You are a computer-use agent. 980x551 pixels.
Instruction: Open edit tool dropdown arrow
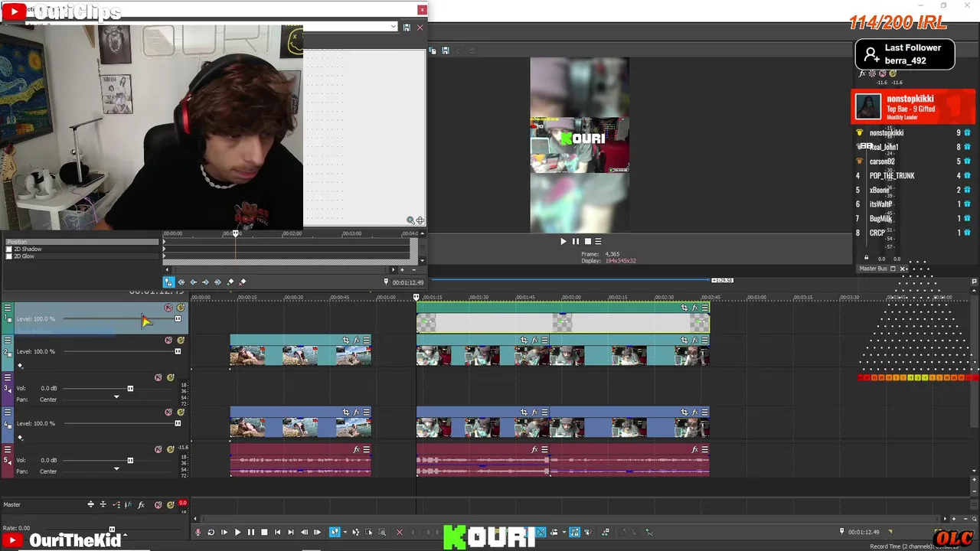coord(345,532)
